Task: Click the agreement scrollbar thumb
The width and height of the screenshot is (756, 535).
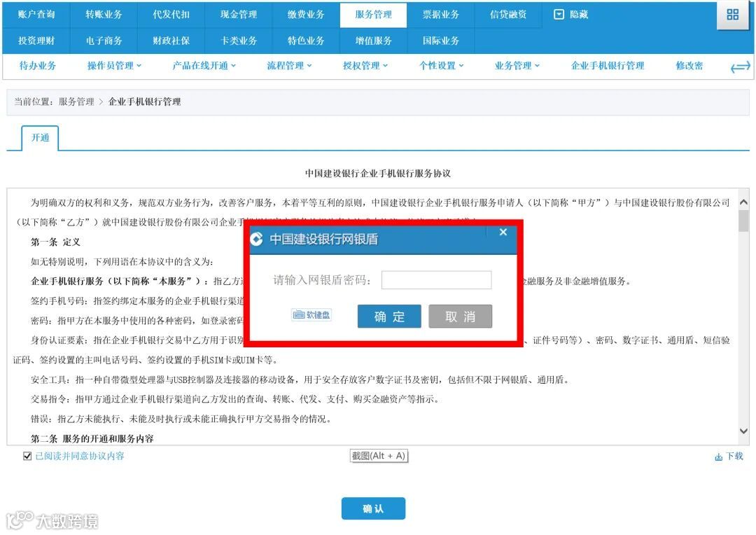Action: (x=743, y=221)
